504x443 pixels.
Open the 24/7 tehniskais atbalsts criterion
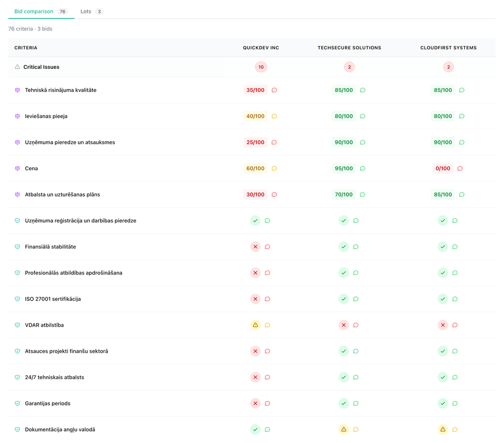[x=54, y=377]
